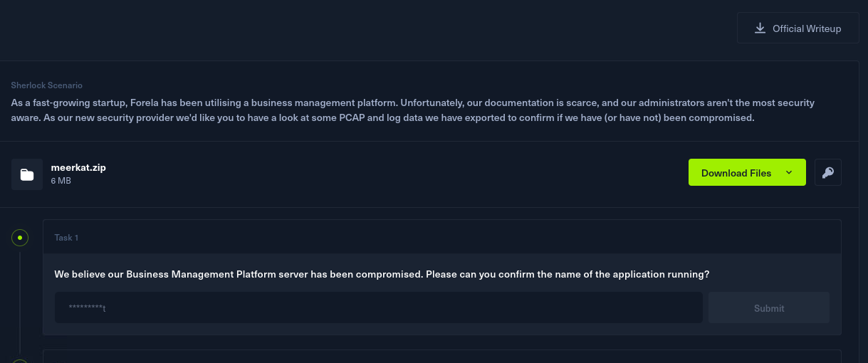Click the Download Files button label
This screenshot has height=363, width=868.
736,173
